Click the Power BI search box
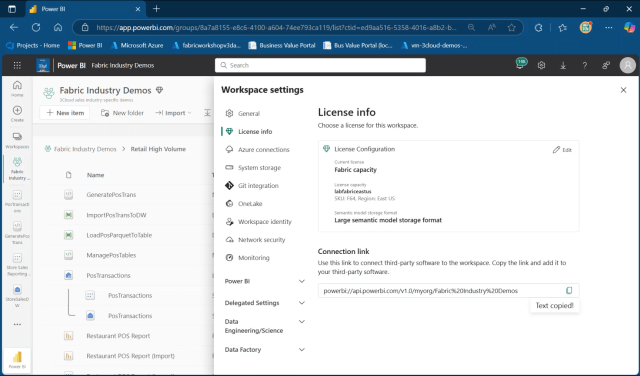 pyautogui.click(x=320, y=65)
